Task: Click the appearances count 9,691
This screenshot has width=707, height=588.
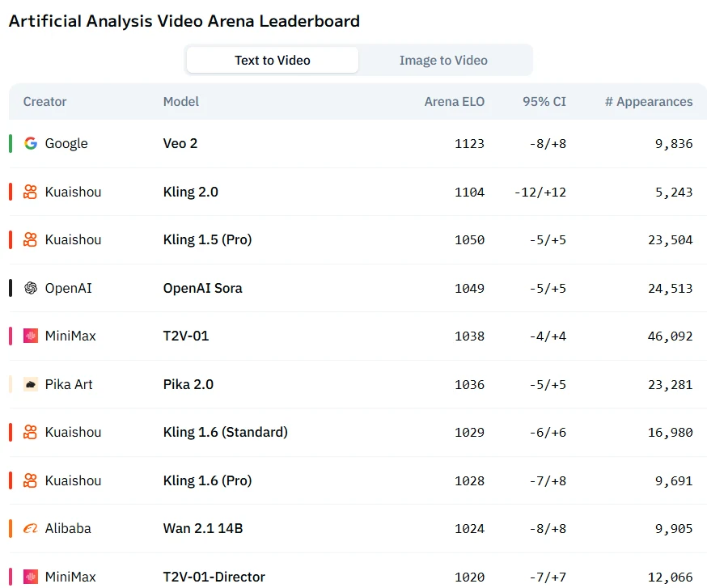Action: point(674,480)
